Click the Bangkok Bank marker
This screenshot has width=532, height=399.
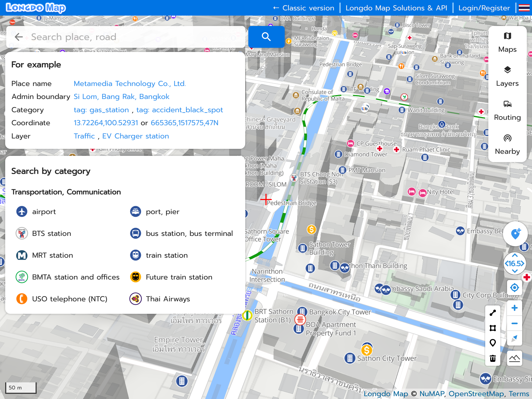point(442,124)
